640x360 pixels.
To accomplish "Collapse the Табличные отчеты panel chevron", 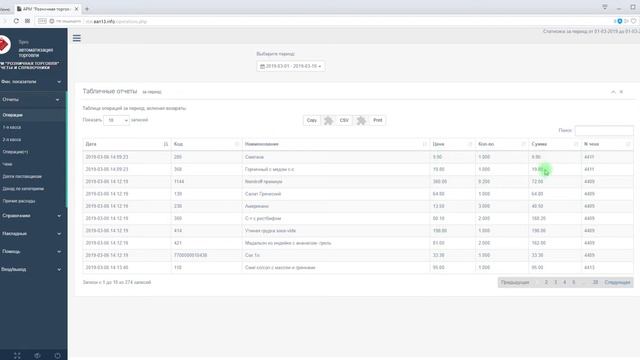I will pyautogui.click(x=613, y=92).
